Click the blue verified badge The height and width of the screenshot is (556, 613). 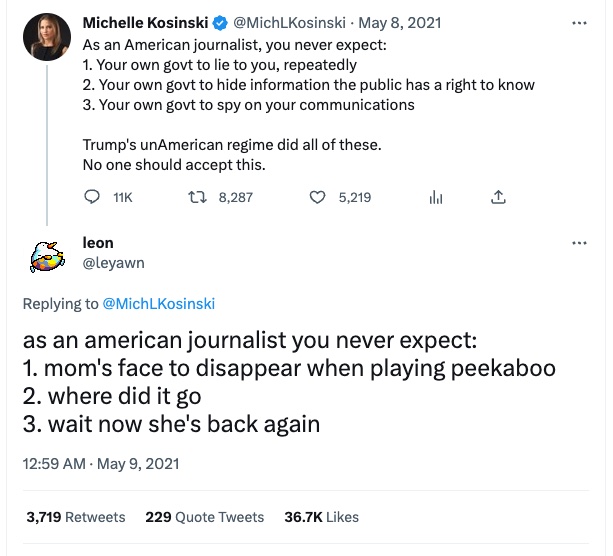(x=220, y=22)
